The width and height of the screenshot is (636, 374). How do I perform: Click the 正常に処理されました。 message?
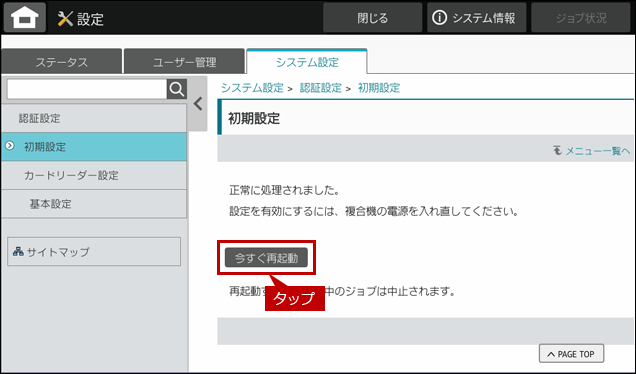[284, 190]
